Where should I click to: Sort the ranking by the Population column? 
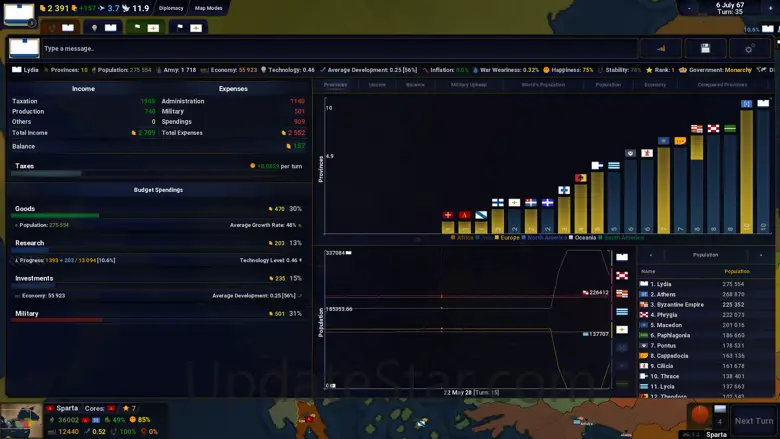(737, 271)
